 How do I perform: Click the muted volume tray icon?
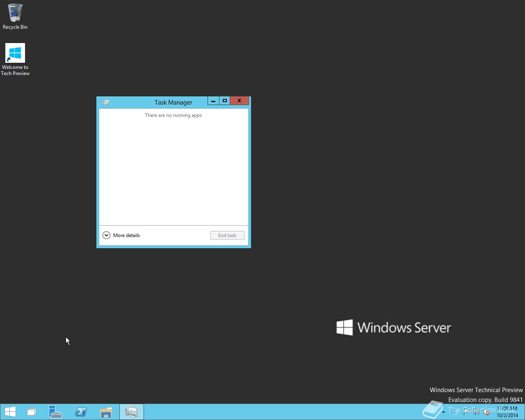point(486,412)
